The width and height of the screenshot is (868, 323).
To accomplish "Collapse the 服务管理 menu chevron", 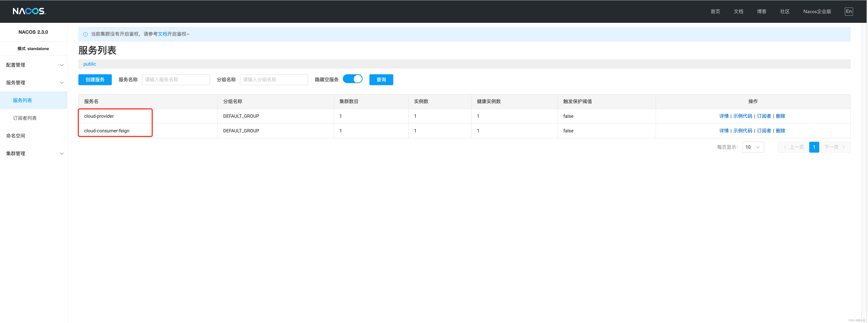I will (62, 83).
